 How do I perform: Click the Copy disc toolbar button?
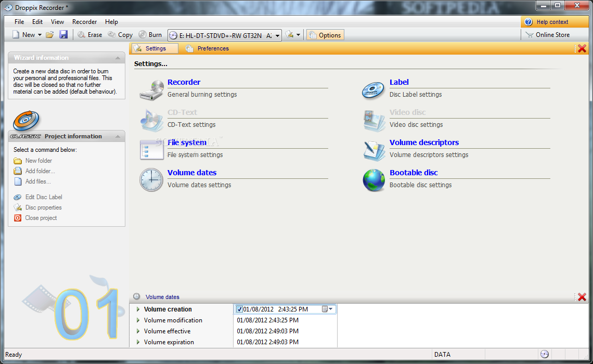(120, 35)
